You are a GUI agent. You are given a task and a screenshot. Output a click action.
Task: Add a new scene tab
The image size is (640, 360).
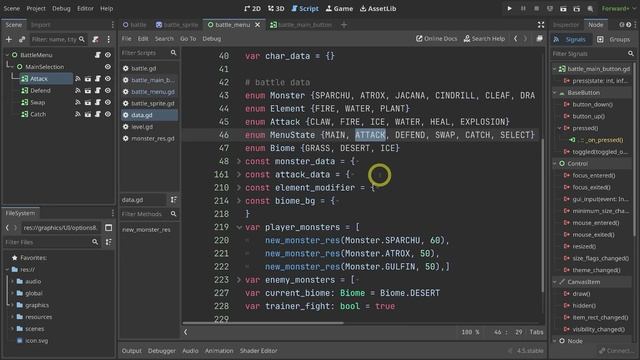tap(344, 25)
